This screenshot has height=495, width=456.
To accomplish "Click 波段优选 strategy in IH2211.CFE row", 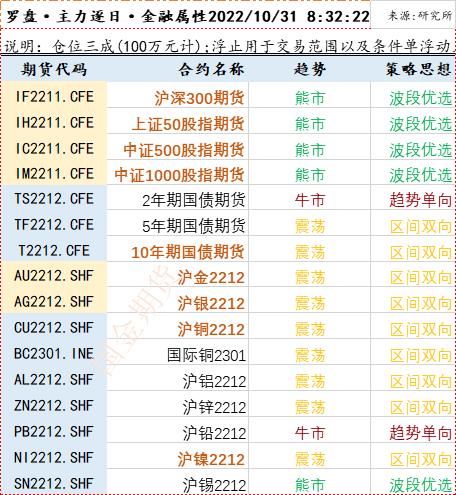I will click(421, 124).
